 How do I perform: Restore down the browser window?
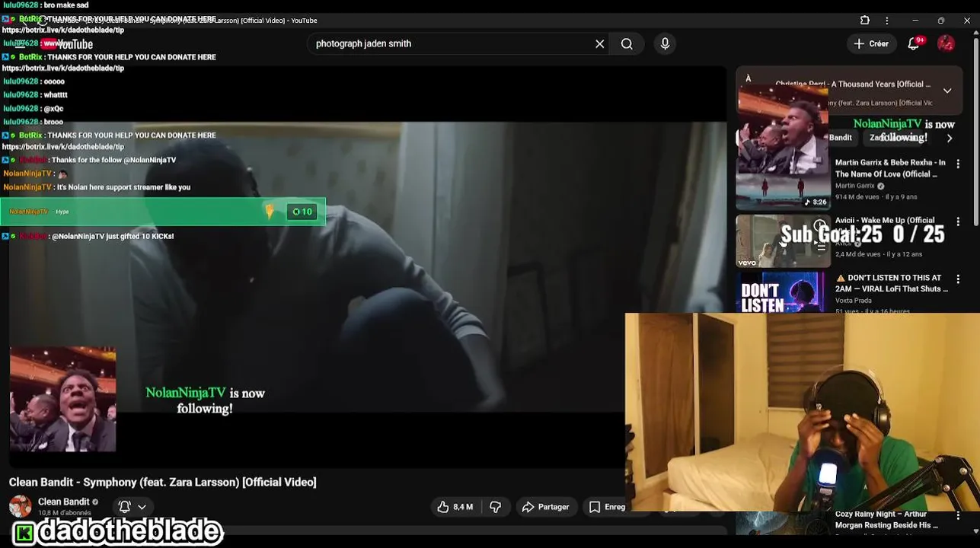(x=941, y=21)
